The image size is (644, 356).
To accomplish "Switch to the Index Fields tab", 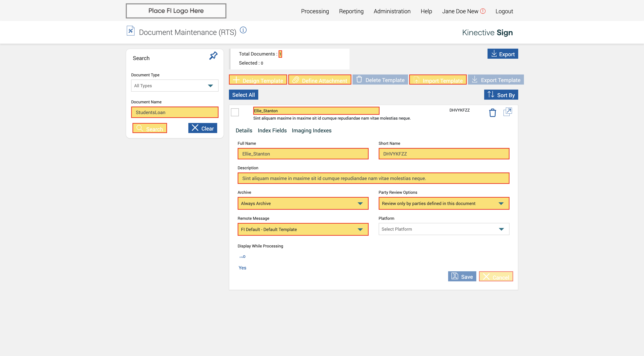I will coord(272,131).
